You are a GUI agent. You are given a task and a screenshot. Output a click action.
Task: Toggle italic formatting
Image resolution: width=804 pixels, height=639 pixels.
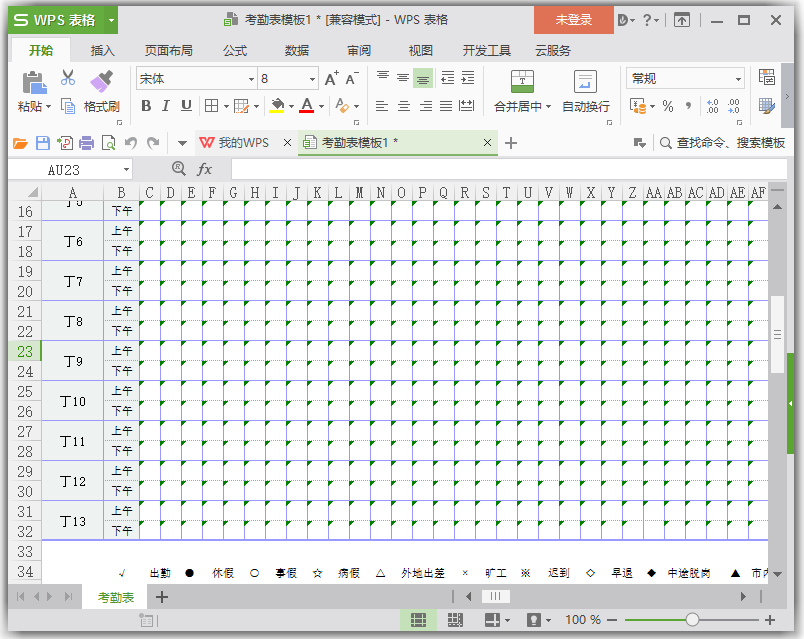pos(165,105)
